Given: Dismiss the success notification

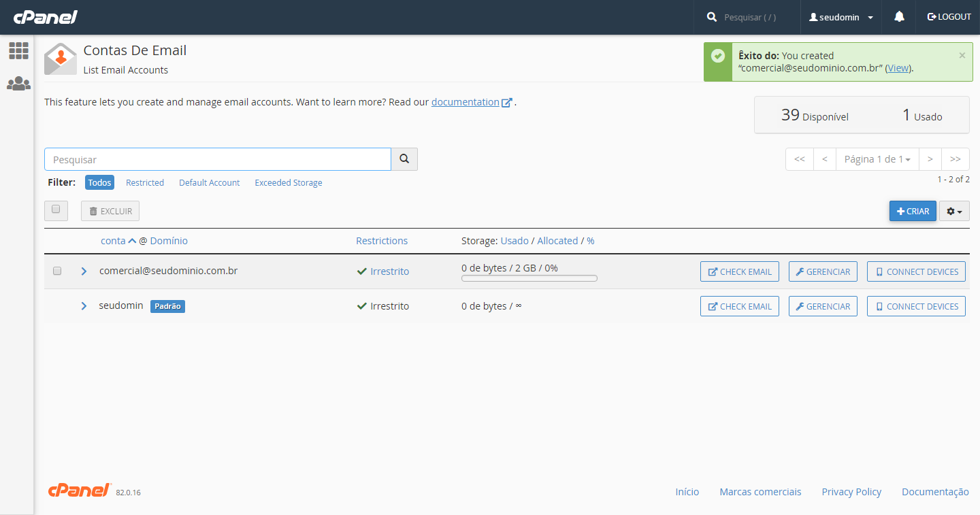Looking at the screenshot, I should [962, 56].
